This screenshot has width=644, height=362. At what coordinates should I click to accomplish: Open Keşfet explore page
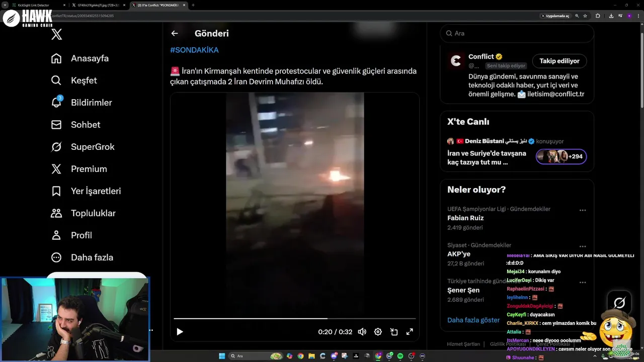74,80
